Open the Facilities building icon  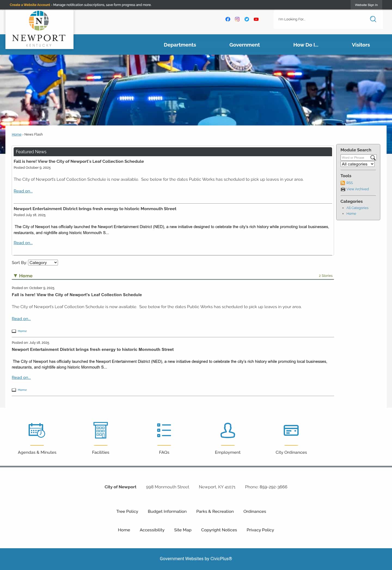(100, 430)
